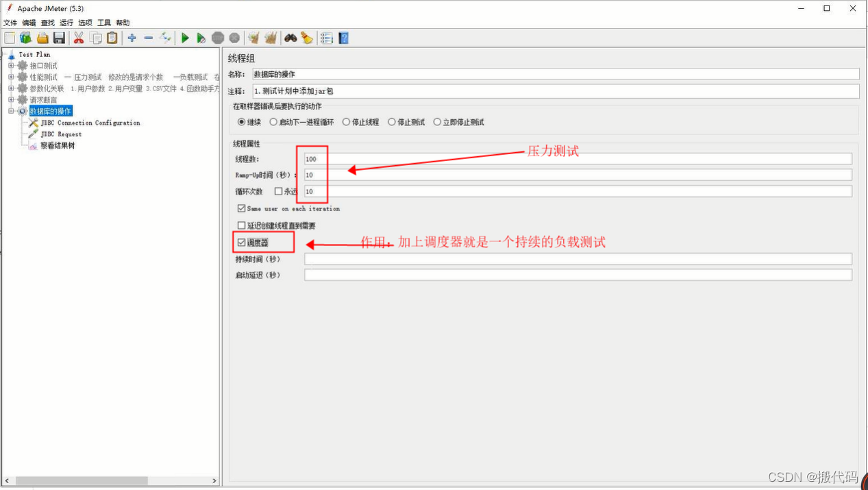Click gear icon of 请求断言 thread group
This screenshot has width=868, height=490.
[23, 99]
